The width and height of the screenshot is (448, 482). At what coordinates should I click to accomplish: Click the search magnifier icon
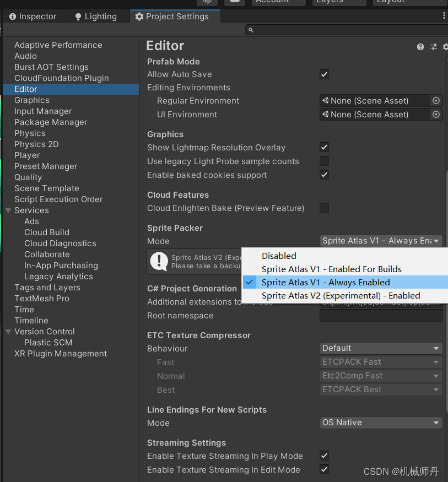[251, 30]
